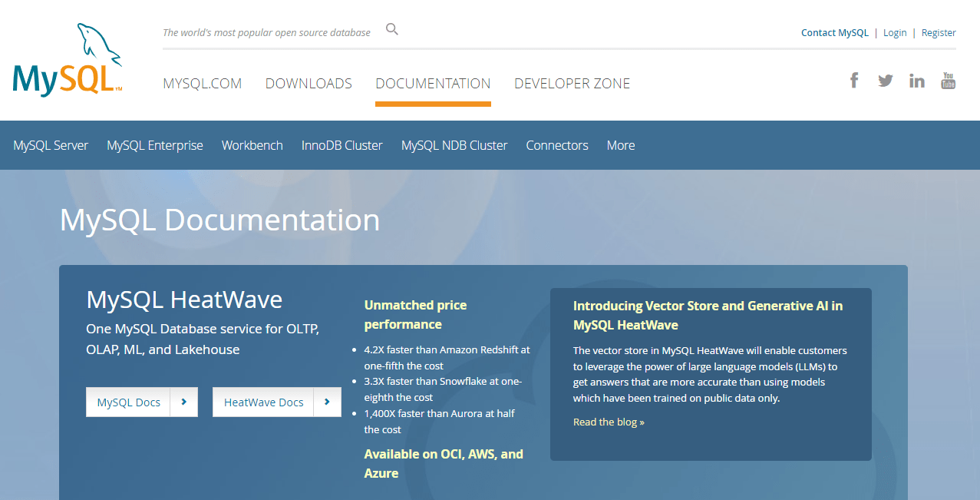Viewport: 980px width, 500px height.
Task: Click the arrow beside MySQL Docs
Action: click(x=184, y=402)
